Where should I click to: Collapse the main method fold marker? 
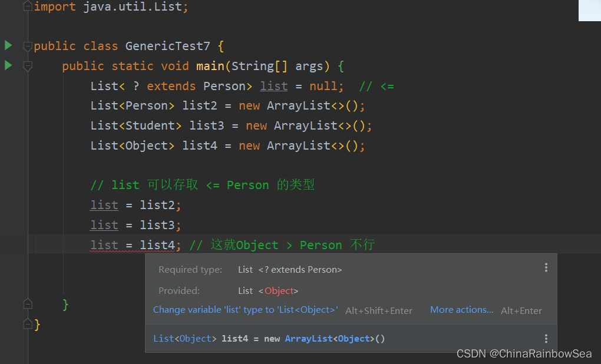click(x=28, y=67)
